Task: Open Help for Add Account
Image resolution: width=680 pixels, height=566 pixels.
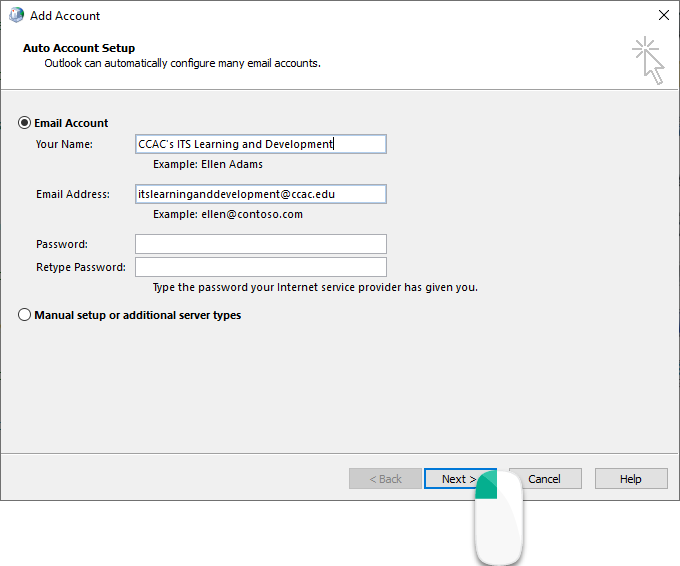Action: tap(631, 479)
